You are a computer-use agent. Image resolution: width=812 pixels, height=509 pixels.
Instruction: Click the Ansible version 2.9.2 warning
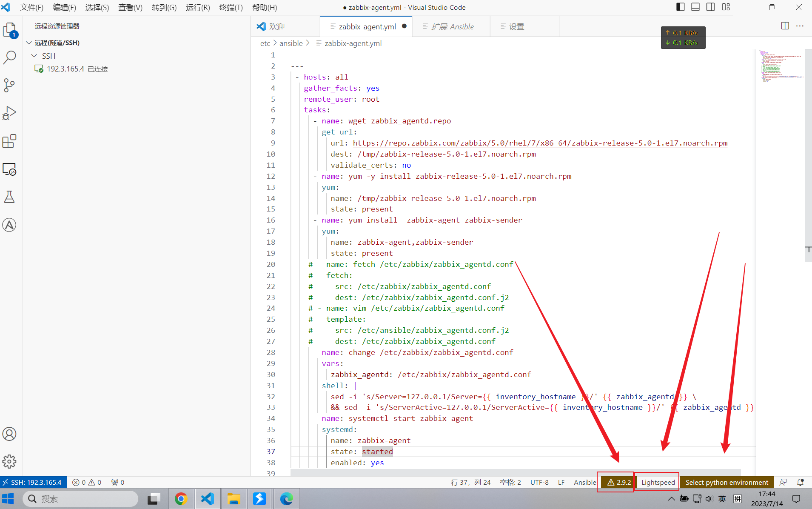pos(619,482)
